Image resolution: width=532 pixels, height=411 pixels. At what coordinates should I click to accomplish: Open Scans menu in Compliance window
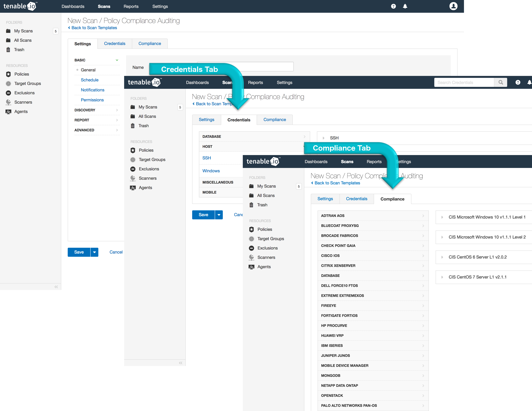pos(347,162)
